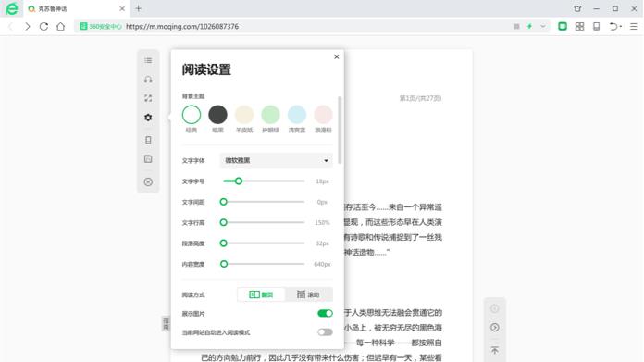Click the fullscreen expand icon in sidebar

[148, 98]
